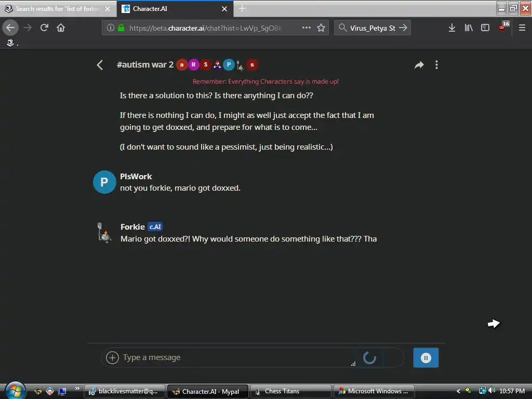Click the 'not you forkie, mario got doxxed.' message
532x399 pixels.
[180, 188]
